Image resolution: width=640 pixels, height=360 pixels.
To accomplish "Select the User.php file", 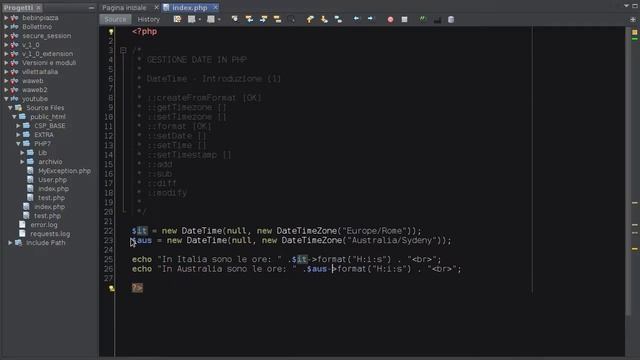I will (52, 180).
